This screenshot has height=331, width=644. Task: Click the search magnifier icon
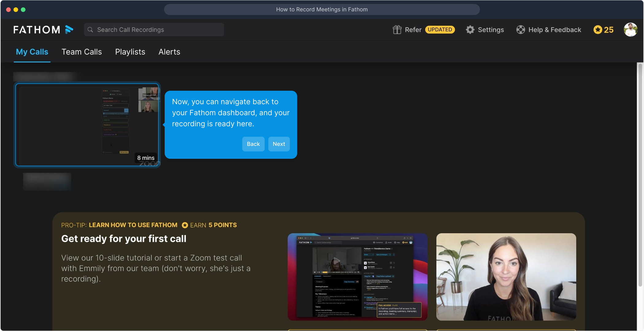90,30
